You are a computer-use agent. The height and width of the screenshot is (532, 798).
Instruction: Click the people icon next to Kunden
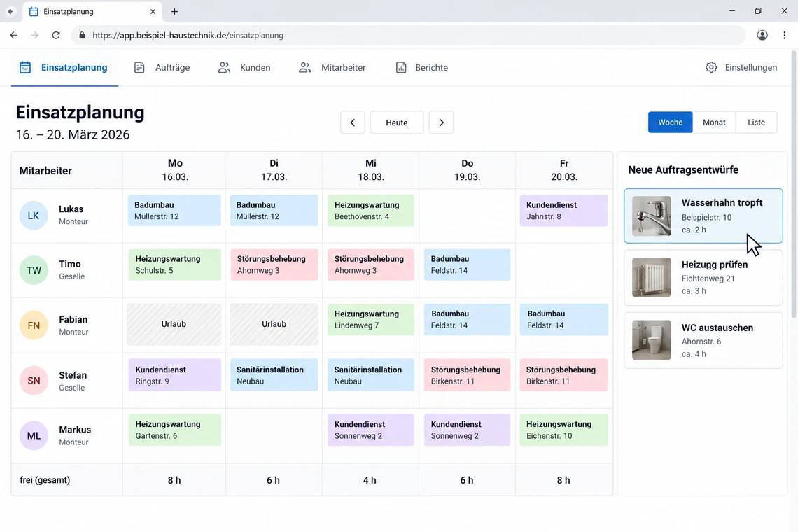coord(224,68)
